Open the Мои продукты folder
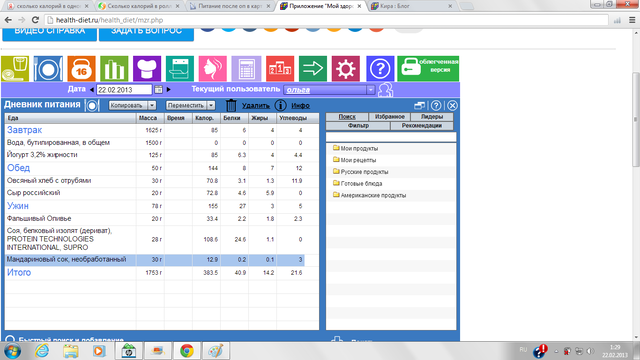This screenshot has height=360, width=640. (x=356, y=148)
